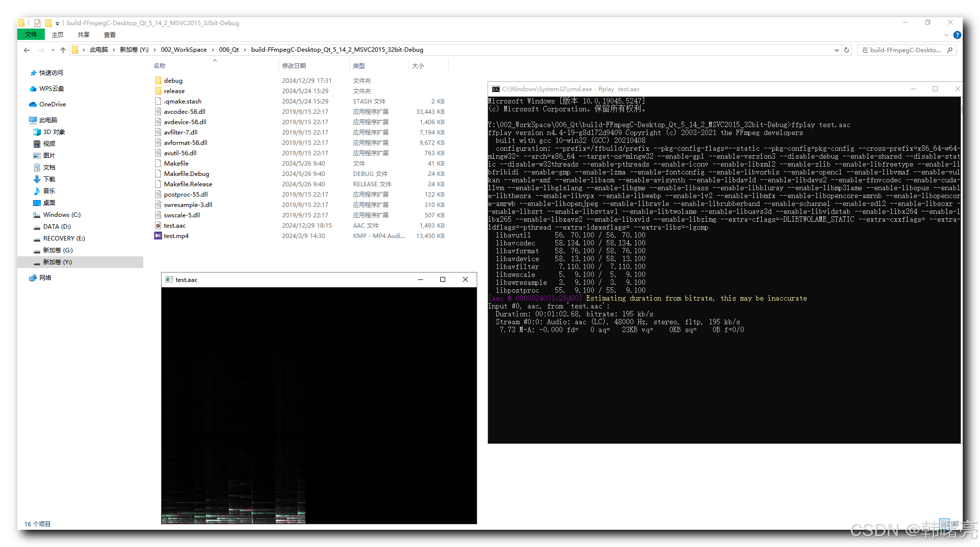Open WPS云盘 from the sidebar
Screen dimensions: 980x547
coord(50,89)
